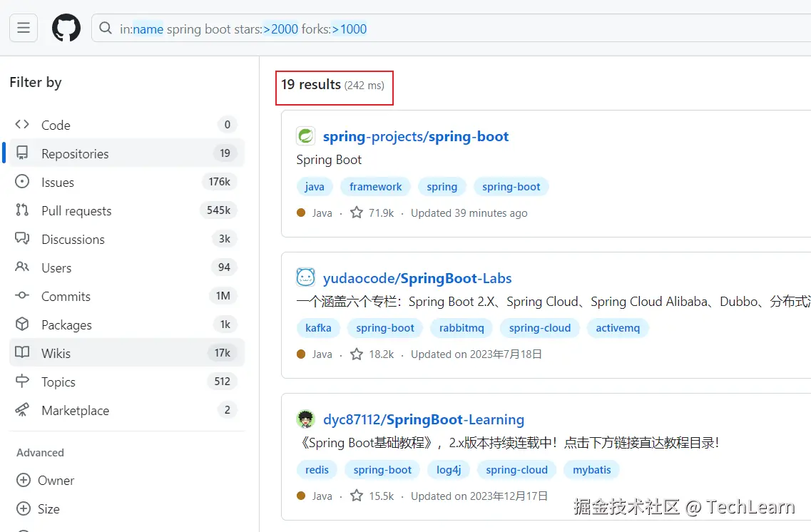Viewport: 811px width, 532px height.
Task: Click the dyc87112 avatar image
Action: pyautogui.click(x=306, y=419)
